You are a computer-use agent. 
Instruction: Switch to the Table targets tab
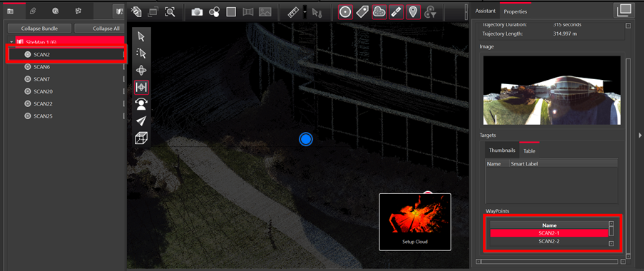pos(529,151)
